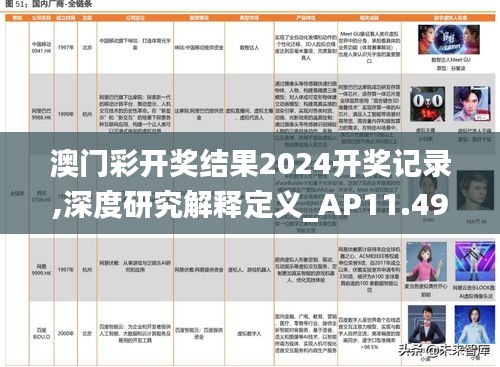This screenshot has height=367, width=500.
Task: Open the Alibaba virtual spokesperson portrait thumbnail
Action: (x=472, y=103)
